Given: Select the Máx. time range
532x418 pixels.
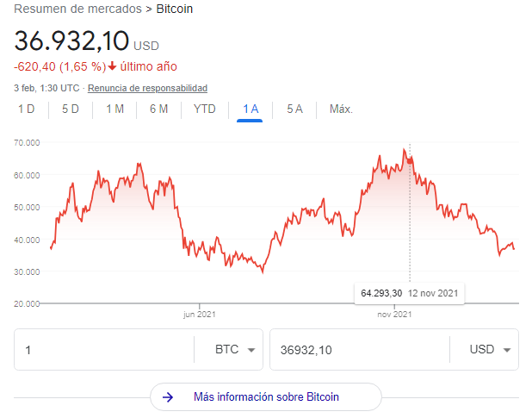Looking at the screenshot, I should click(341, 109).
